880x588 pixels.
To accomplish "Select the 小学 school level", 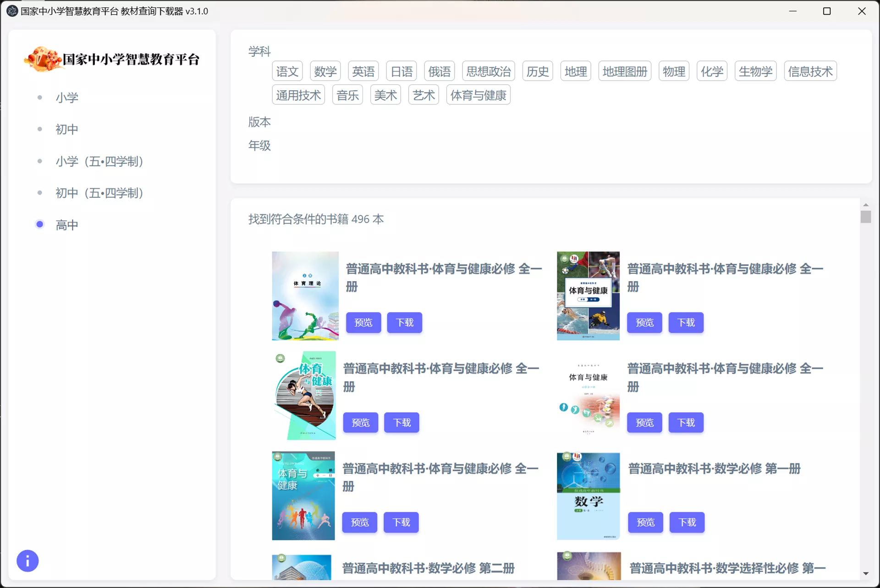I will (67, 97).
